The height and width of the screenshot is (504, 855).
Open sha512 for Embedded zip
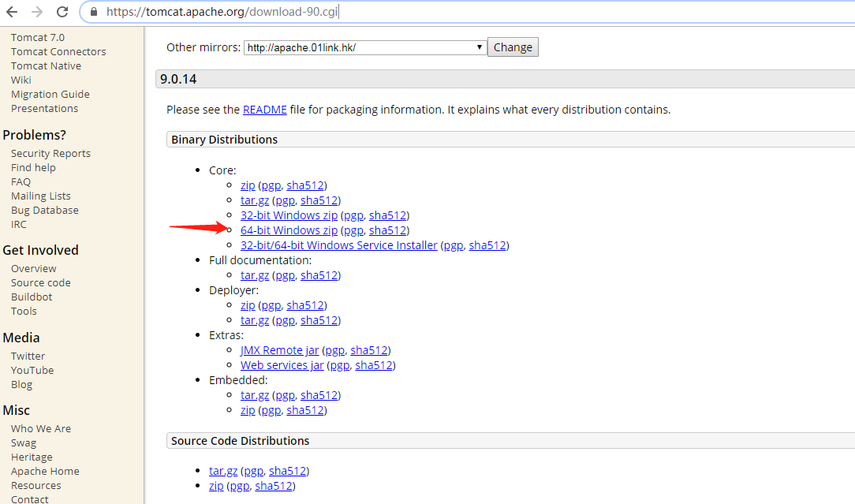click(x=305, y=410)
